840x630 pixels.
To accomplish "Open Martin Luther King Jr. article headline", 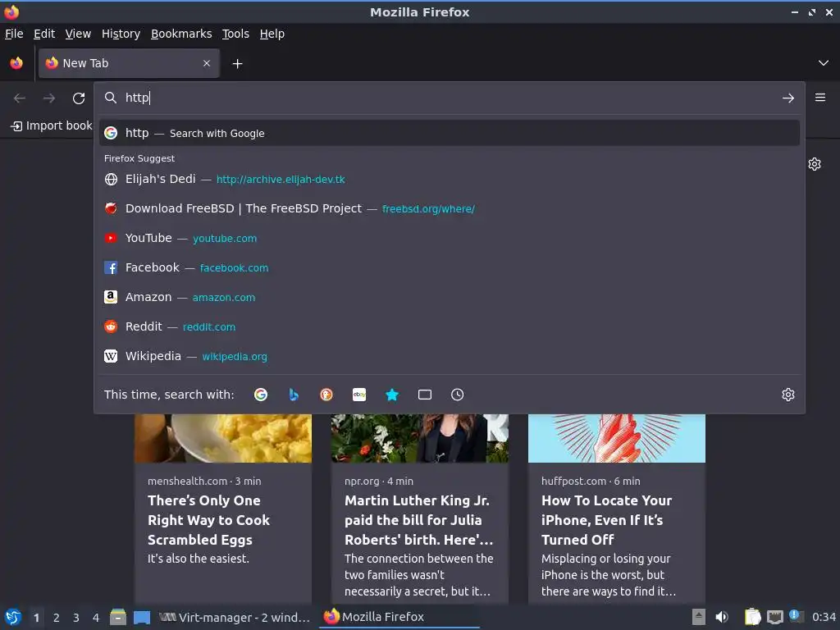I will coord(419,520).
